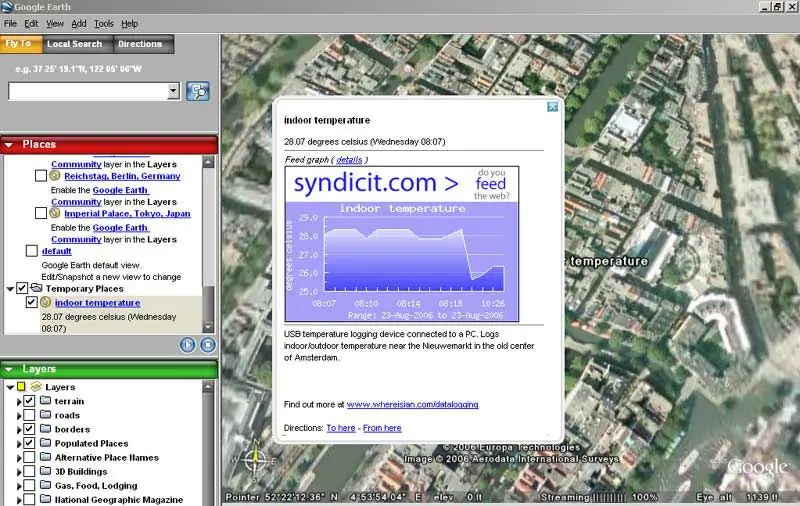Click the Reichstag placemark icon
Screen dimensions: 800x506
click(55, 176)
